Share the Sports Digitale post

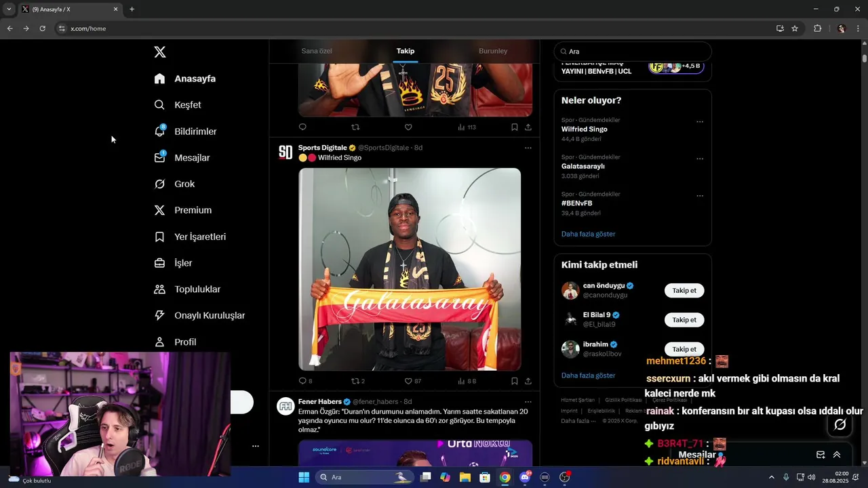[x=528, y=381]
